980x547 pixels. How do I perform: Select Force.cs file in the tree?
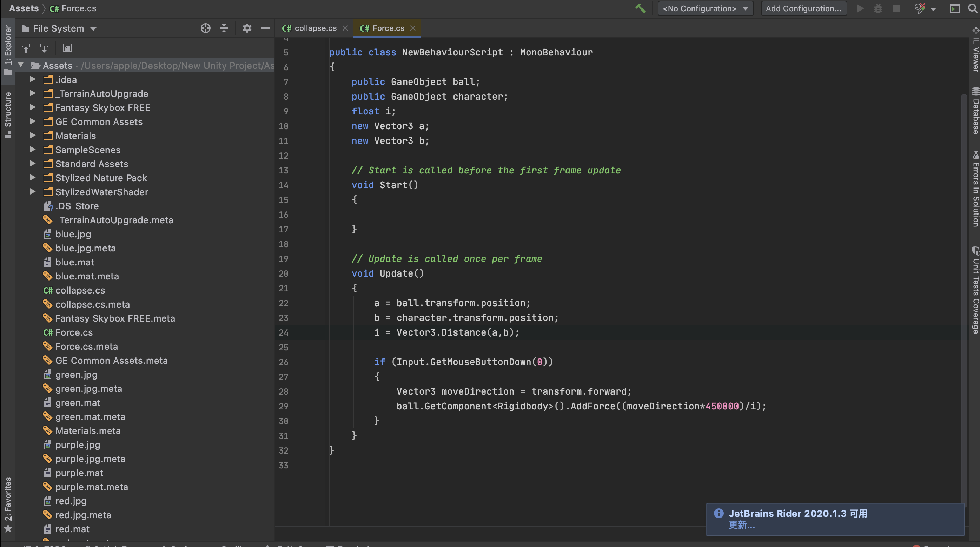(x=74, y=332)
